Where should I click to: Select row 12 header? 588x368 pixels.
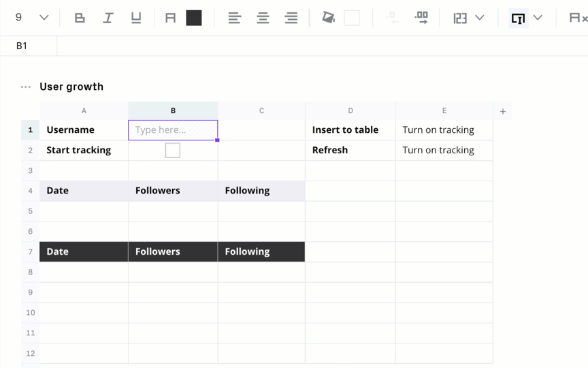(x=31, y=354)
